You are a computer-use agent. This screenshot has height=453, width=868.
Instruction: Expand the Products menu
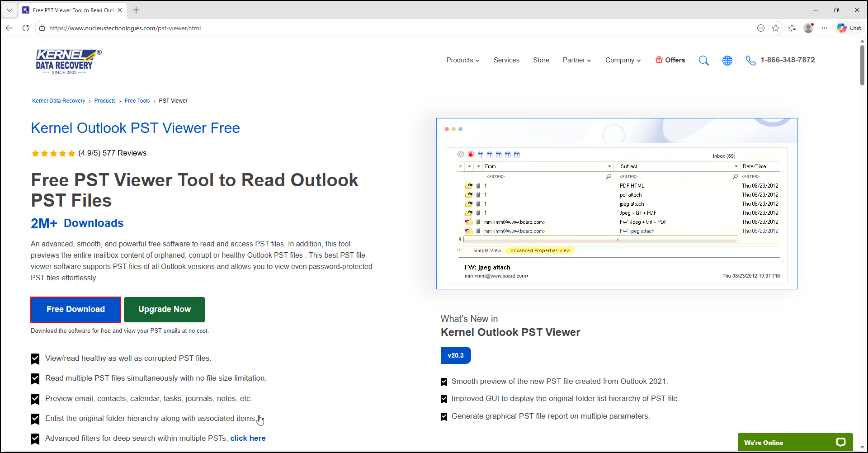click(462, 60)
